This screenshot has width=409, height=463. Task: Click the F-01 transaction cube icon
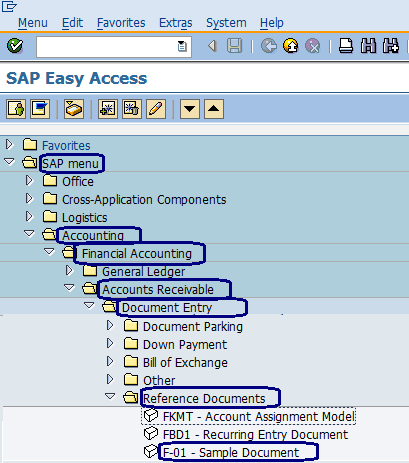(151, 451)
